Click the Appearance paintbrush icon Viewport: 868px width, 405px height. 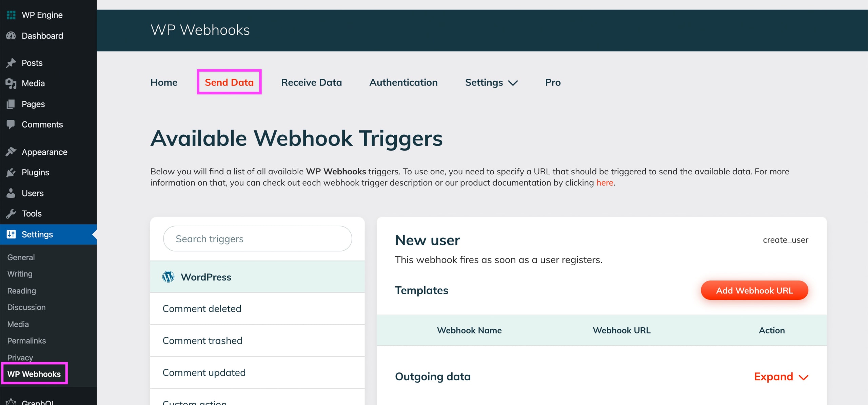point(11,152)
